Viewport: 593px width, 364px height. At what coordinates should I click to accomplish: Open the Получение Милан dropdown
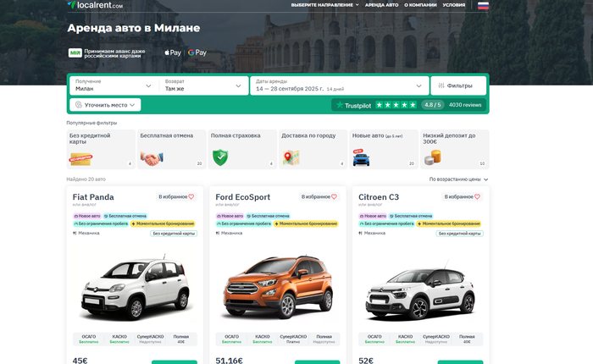point(114,85)
